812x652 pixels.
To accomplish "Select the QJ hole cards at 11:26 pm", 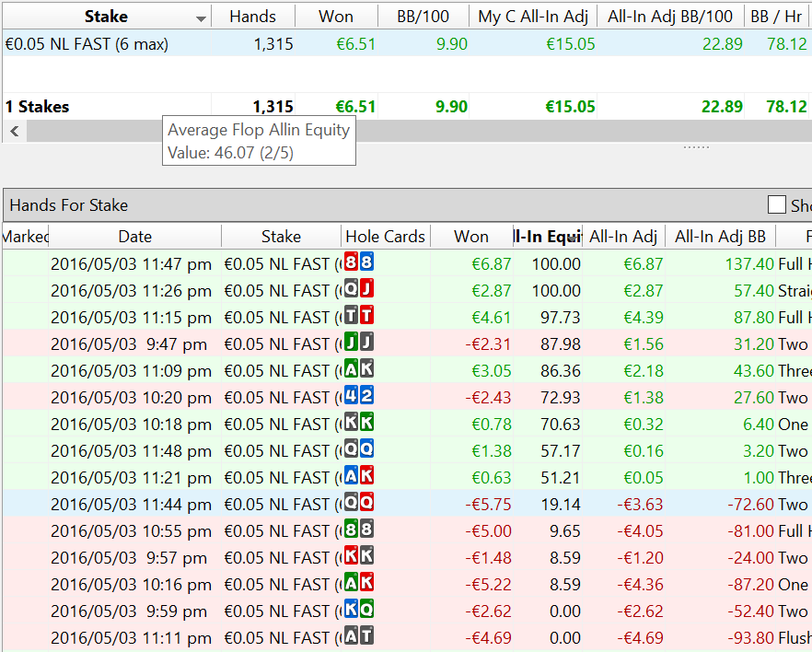I will pyautogui.click(x=359, y=289).
